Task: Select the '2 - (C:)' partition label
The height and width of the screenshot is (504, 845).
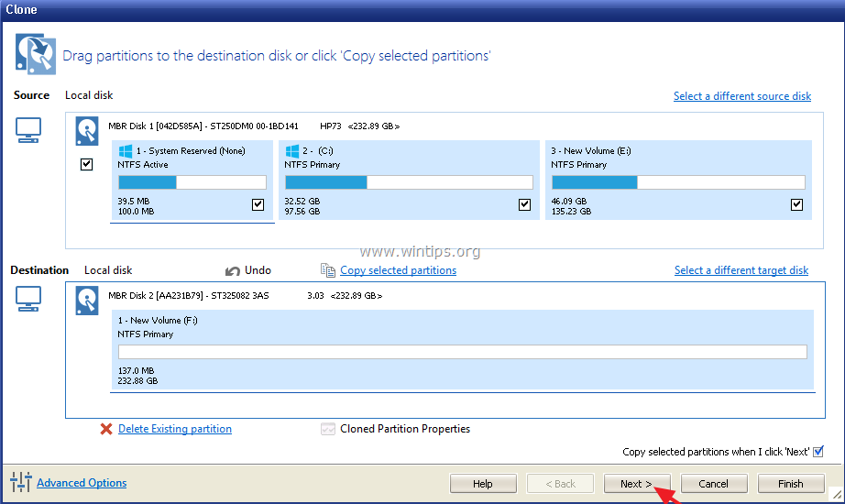Action: click(x=317, y=151)
